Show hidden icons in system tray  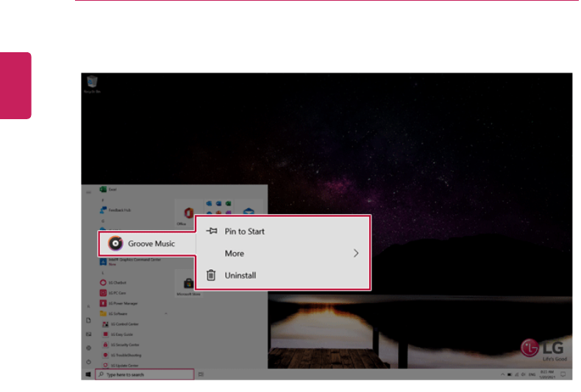[x=502, y=374]
